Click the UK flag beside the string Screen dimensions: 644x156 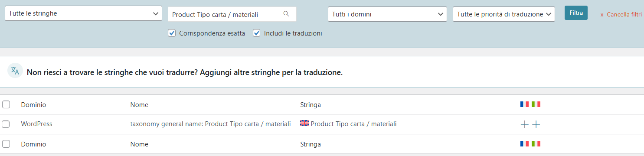[x=304, y=123]
